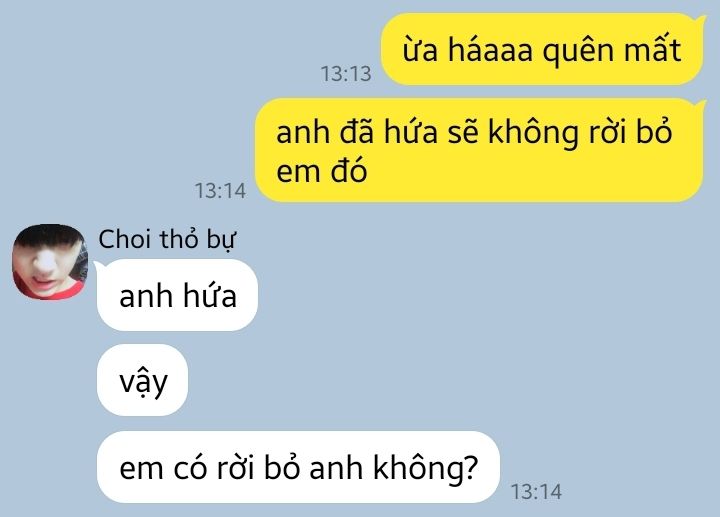Image resolution: width=720 pixels, height=517 pixels.
Task: Click the empty chat background beside the 'vậy' bubble
Action: pyautogui.click(x=413, y=380)
